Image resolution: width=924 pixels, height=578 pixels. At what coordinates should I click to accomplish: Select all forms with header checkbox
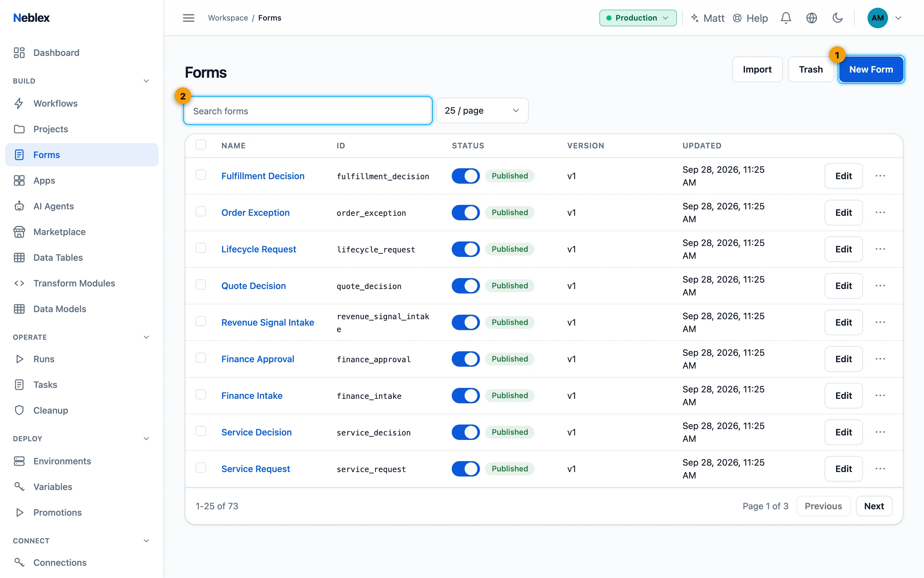(x=201, y=144)
